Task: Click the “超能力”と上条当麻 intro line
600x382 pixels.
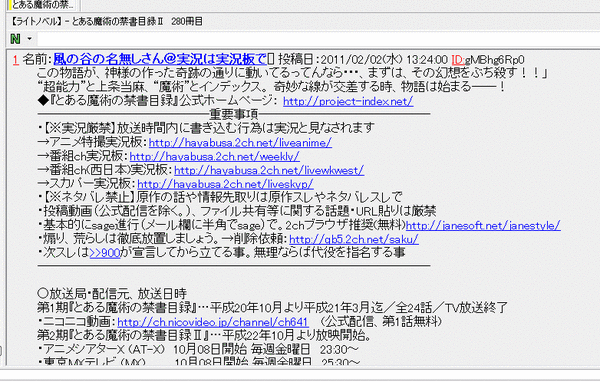Action: (272, 87)
